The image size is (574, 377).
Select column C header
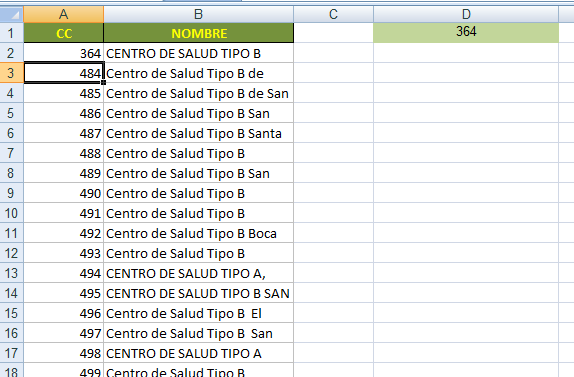(x=333, y=14)
